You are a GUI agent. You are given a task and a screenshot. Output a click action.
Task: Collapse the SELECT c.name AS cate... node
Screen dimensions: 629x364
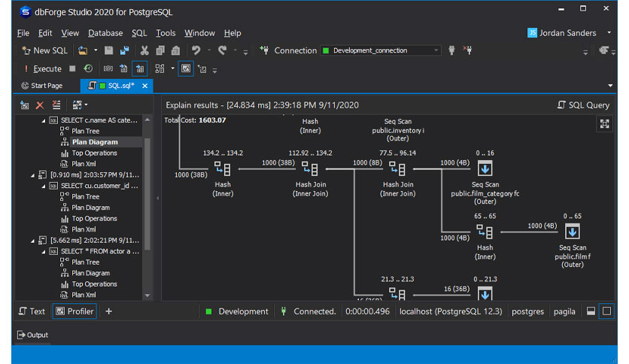pyautogui.click(x=44, y=120)
